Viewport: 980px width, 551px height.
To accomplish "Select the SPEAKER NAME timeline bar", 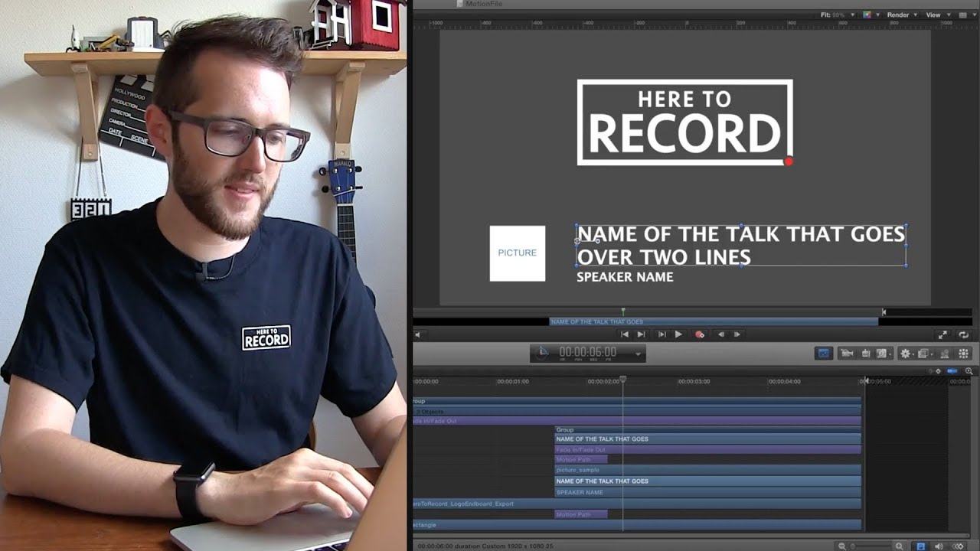I will click(708, 492).
